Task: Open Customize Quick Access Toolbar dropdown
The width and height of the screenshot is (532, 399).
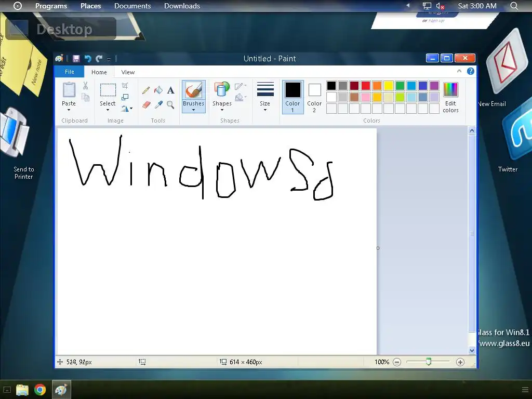Action: click(x=109, y=59)
